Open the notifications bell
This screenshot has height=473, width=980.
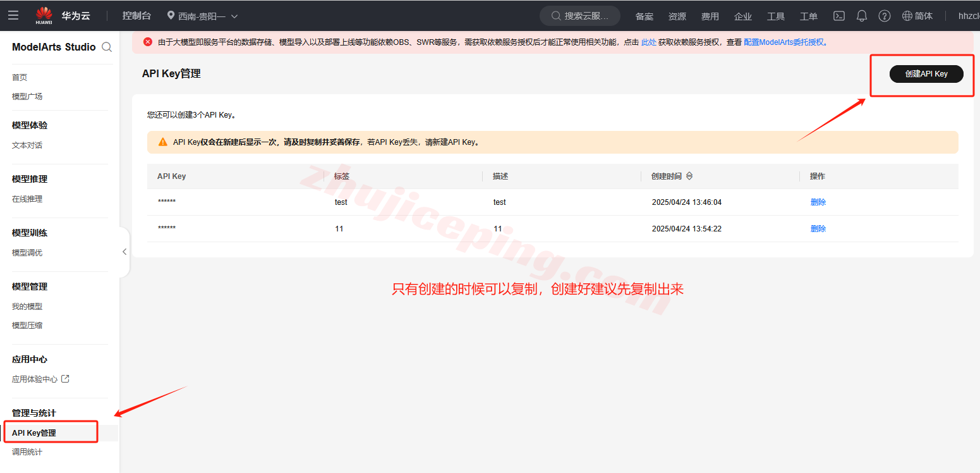862,16
